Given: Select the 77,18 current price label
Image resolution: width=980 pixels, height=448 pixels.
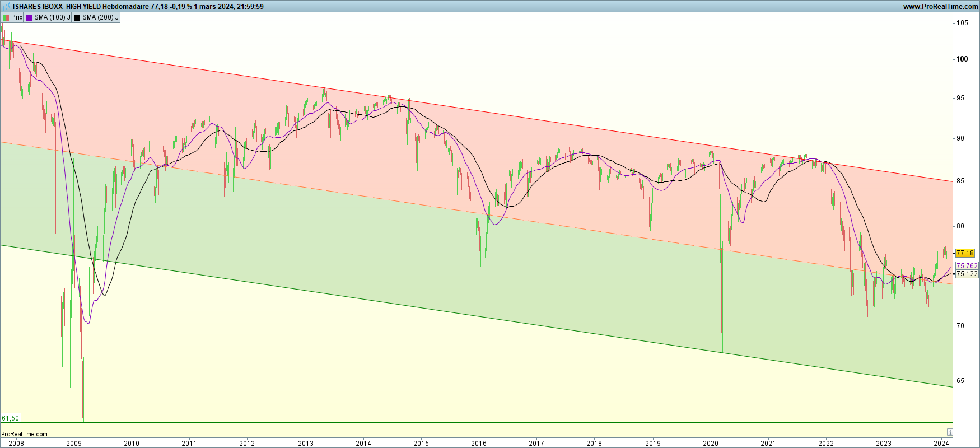Looking at the screenshot, I should [965, 253].
